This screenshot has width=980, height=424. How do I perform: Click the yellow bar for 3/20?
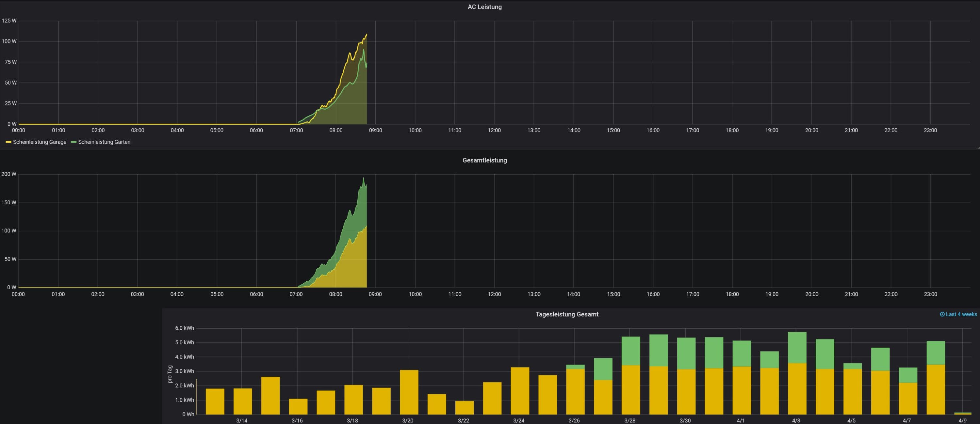coord(409,392)
